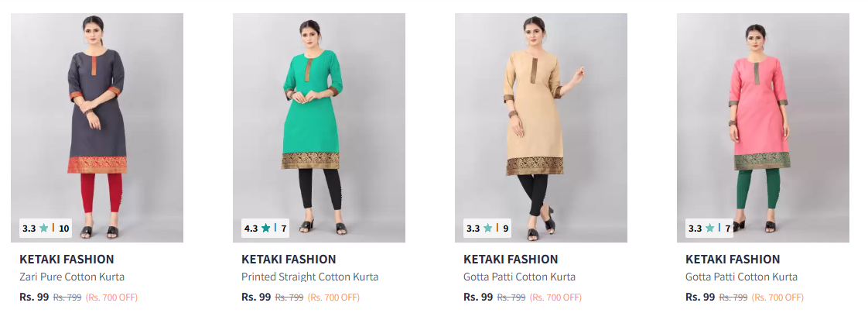Click the star icon on the pink kurta rating badge
This screenshot has height=313, width=868.
click(710, 228)
